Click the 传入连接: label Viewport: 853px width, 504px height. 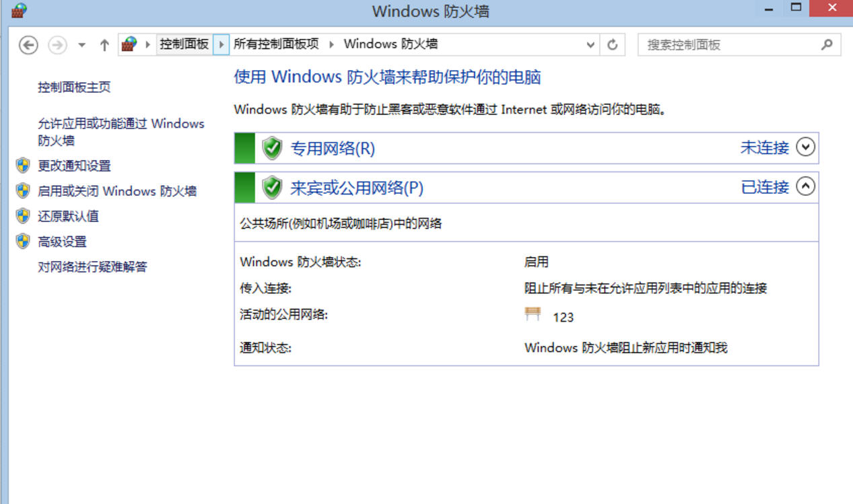tap(265, 288)
